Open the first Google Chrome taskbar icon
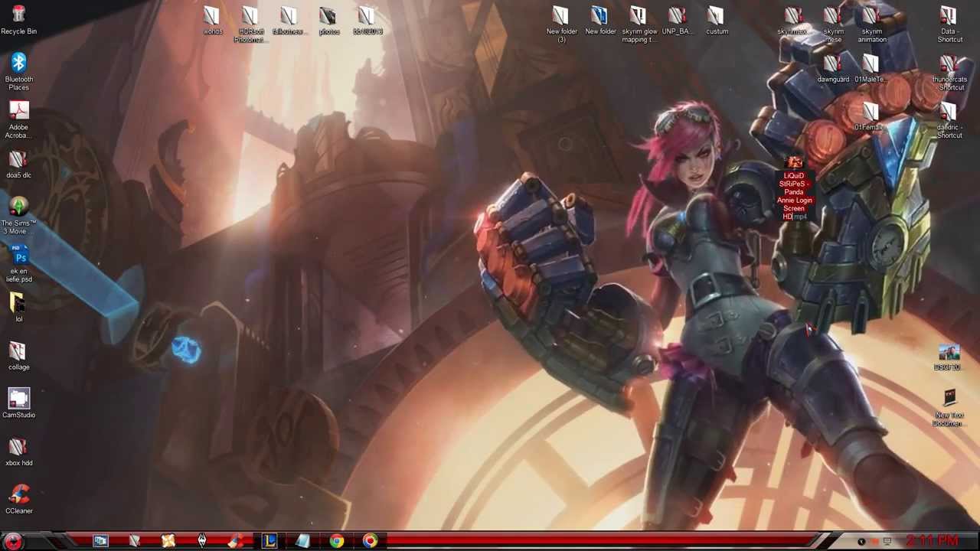Viewport: 980px width, 551px height. pos(336,541)
